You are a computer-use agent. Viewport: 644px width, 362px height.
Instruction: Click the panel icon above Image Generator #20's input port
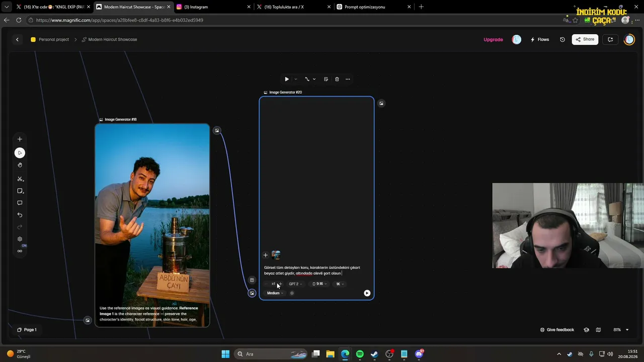pos(252,280)
